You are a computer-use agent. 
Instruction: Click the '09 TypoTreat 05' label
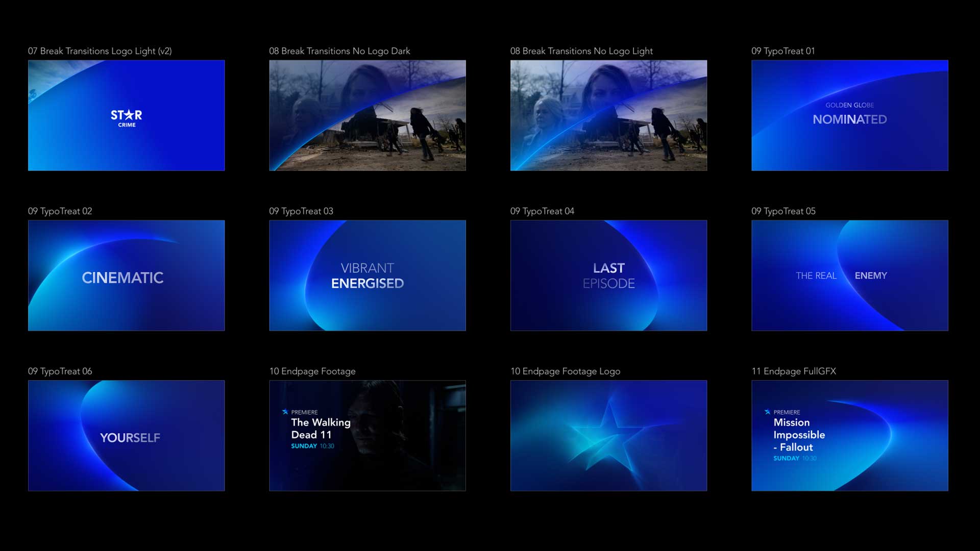coord(783,211)
